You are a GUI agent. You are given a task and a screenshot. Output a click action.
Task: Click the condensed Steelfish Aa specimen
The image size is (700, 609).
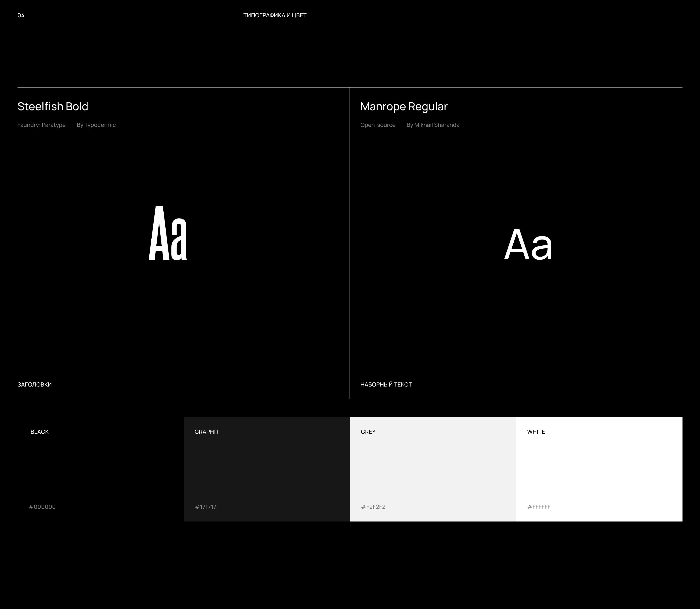pyautogui.click(x=168, y=233)
